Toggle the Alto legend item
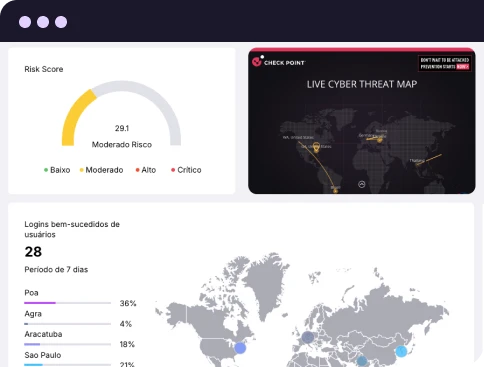Screen dimensions: 484x367 pyautogui.click(x=146, y=170)
